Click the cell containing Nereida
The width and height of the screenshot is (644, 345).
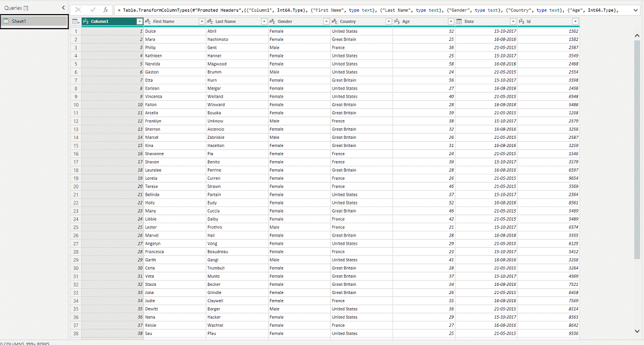pyautogui.click(x=174, y=64)
